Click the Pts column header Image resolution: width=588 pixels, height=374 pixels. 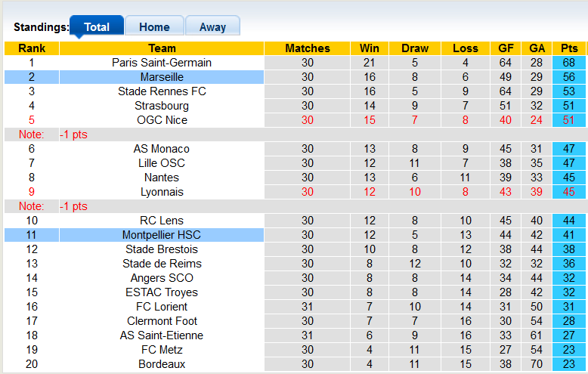pyautogui.click(x=569, y=48)
